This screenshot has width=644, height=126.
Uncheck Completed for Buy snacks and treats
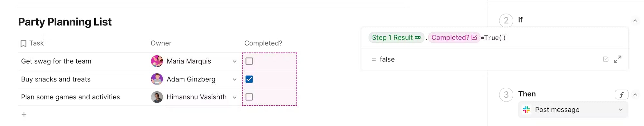coord(249,79)
